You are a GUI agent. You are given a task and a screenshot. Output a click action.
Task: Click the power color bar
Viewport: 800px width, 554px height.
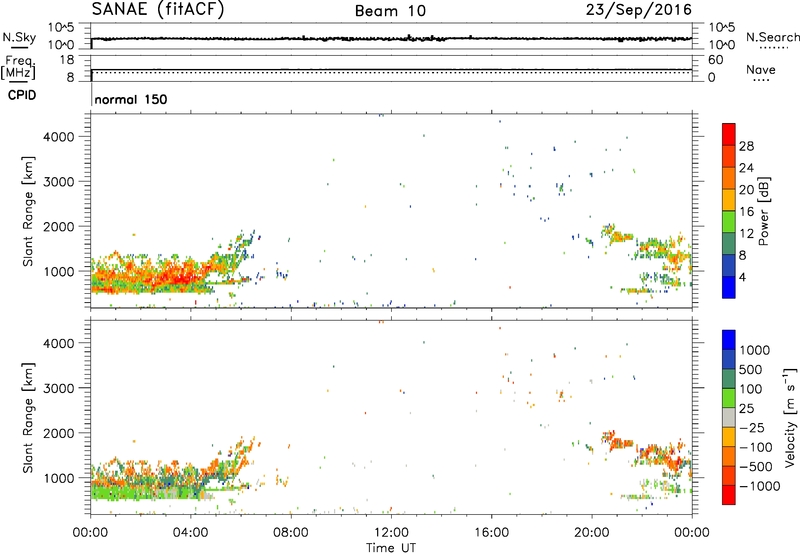pyautogui.click(x=729, y=211)
